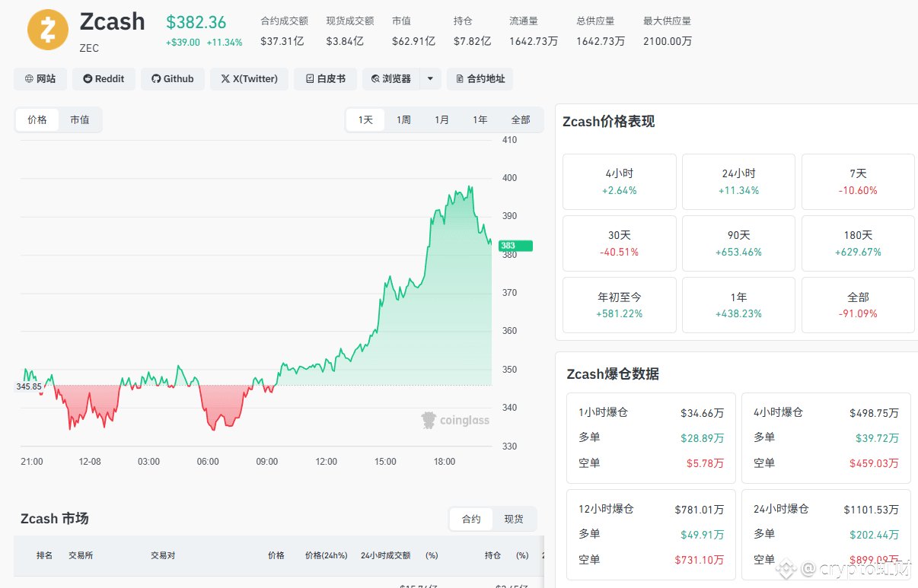Click the 12小时爆仓 value $781.01万
Viewport: 918px width, 588px height.
699,510
